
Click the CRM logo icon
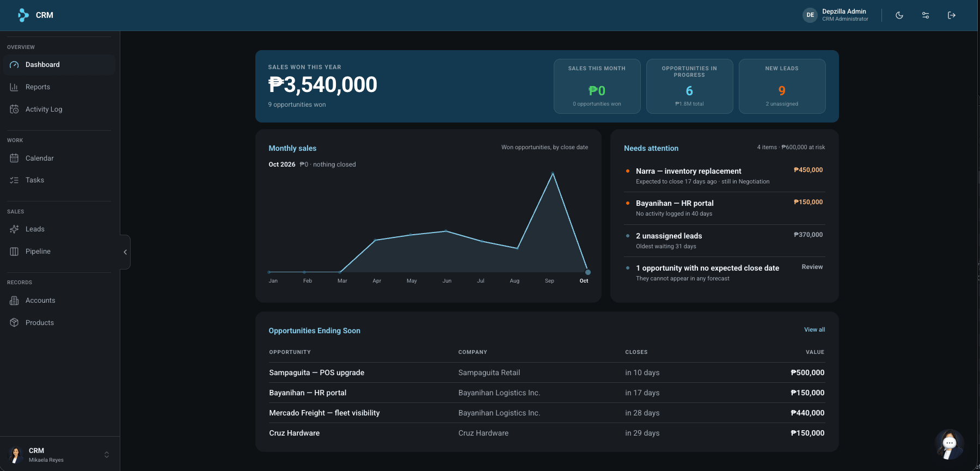23,15
